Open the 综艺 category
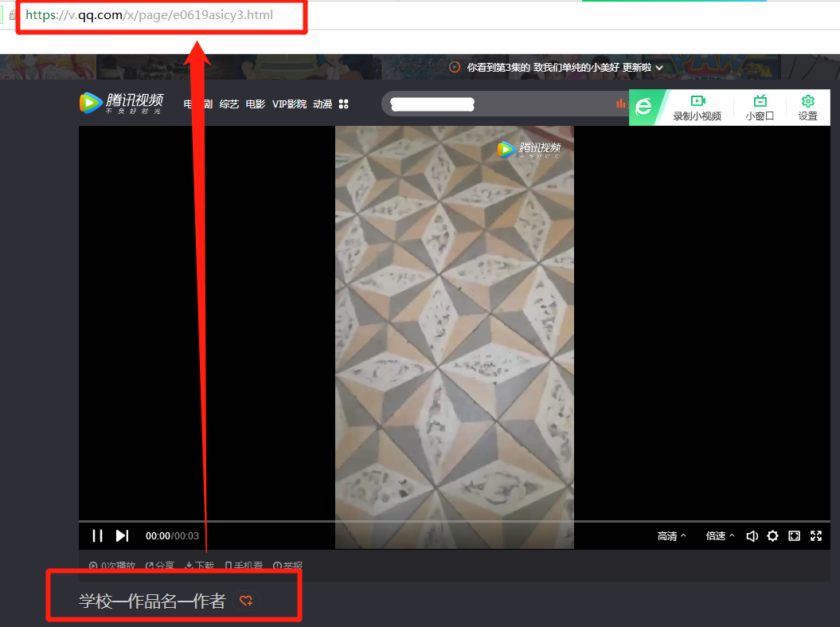Image resolution: width=840 pixels, height=627 pixels. point(229,104)
